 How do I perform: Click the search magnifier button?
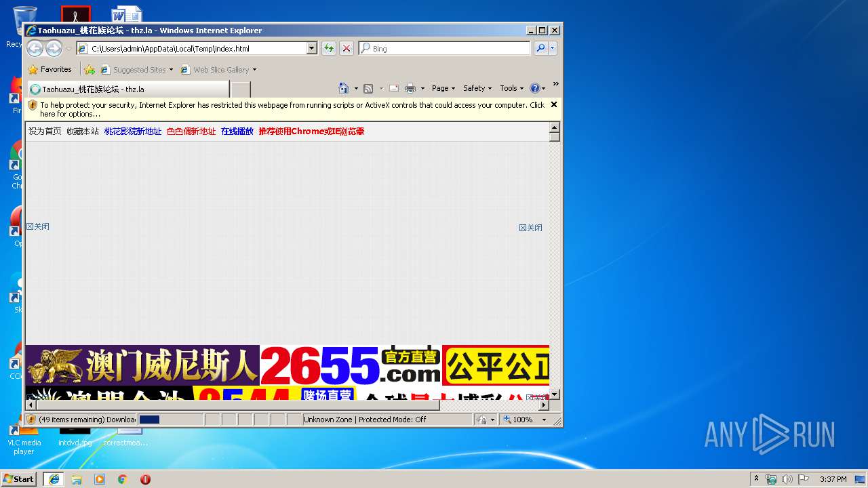(540, 48)
